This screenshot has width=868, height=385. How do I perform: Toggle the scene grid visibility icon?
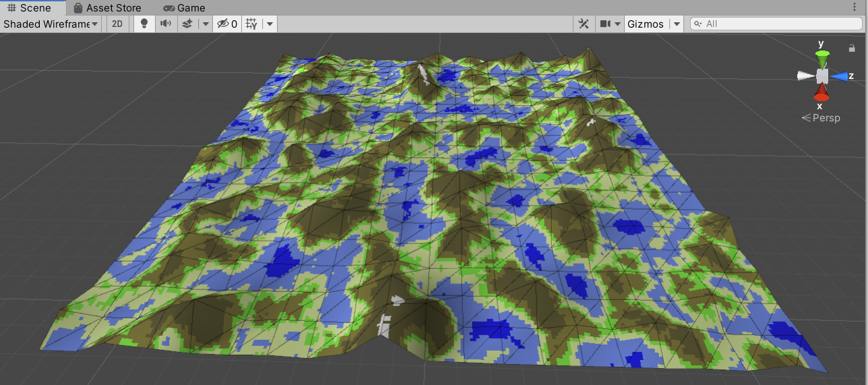point(251,24)
